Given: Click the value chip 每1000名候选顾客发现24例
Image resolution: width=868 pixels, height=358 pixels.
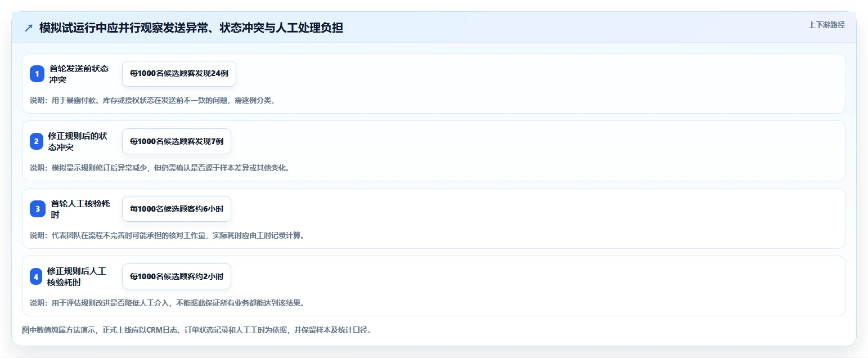Looking at the screenshot, I should [179, 74].
